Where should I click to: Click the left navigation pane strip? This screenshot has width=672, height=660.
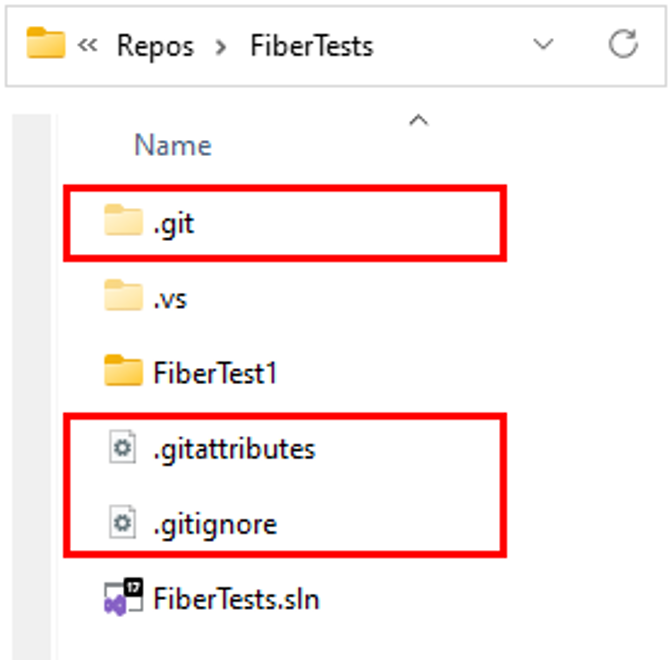pyautogui.click(x=32, y=386)
